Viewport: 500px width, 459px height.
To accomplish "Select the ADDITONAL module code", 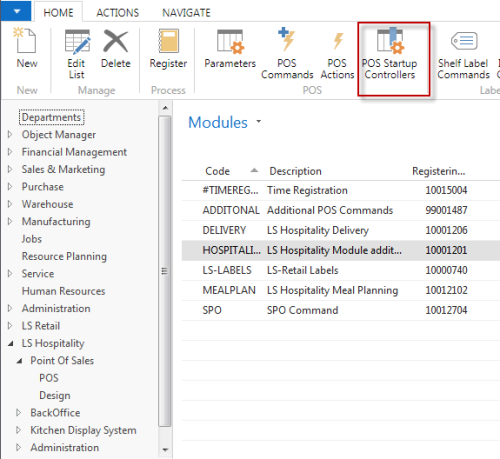I will [231, 210].
